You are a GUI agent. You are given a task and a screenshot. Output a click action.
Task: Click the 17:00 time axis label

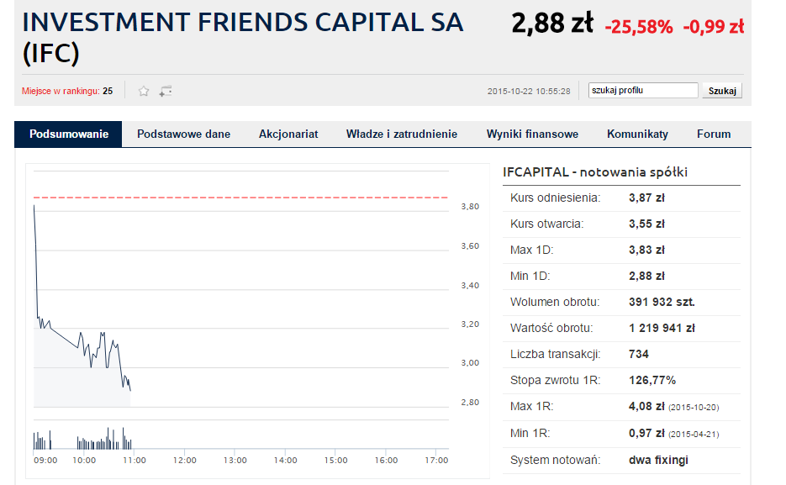(x=436, y=460)
